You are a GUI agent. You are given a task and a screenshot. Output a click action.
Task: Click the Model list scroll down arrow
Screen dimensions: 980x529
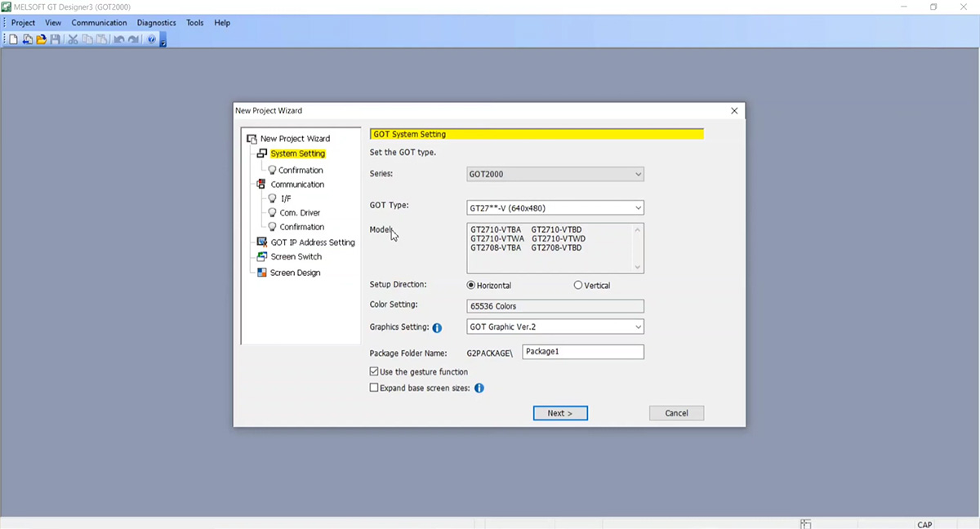638,267
